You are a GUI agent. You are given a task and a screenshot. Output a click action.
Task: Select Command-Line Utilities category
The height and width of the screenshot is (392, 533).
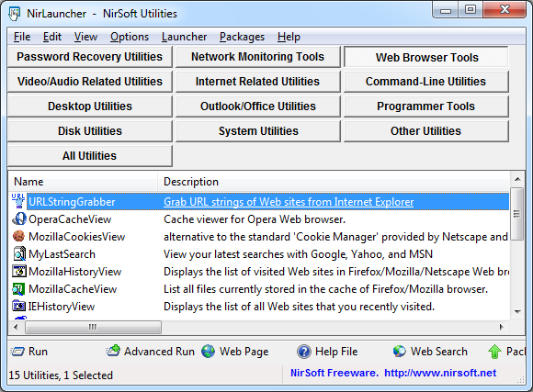(x=426, y=82)
